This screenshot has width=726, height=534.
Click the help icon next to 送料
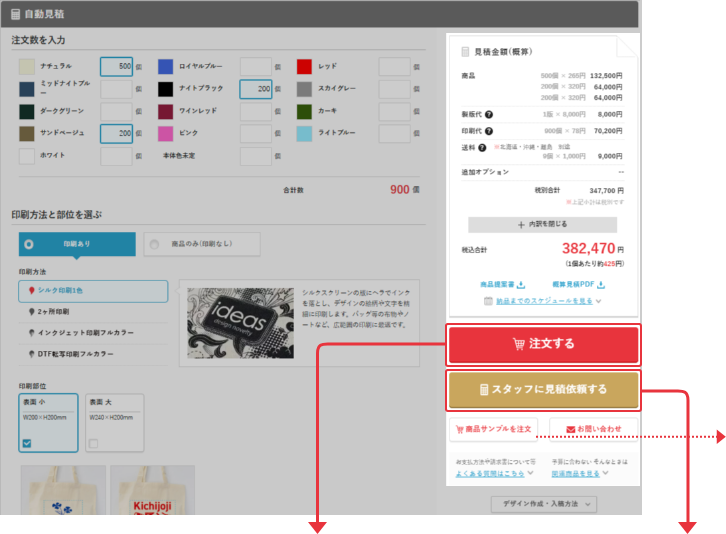(x=483, y=147)
